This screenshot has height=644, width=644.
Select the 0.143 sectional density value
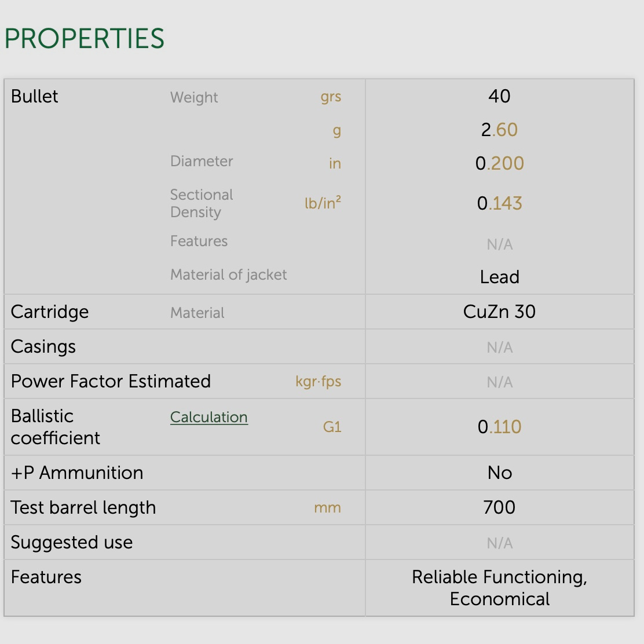pyautogui.click(x=499, y=203)
